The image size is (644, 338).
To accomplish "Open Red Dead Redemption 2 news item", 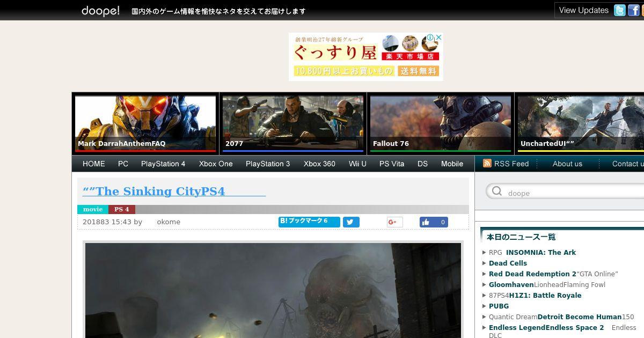I will 532,274.
